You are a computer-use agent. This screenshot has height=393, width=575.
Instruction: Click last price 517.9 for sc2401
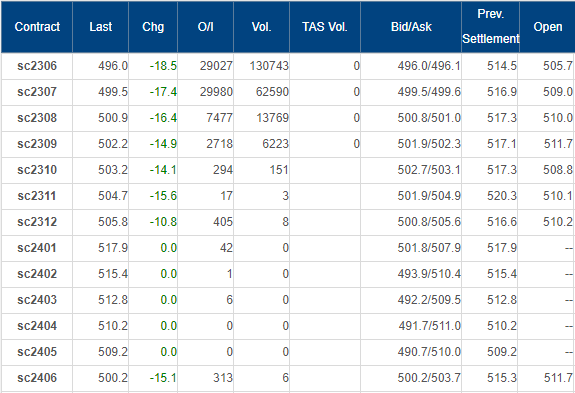[113, 248]
